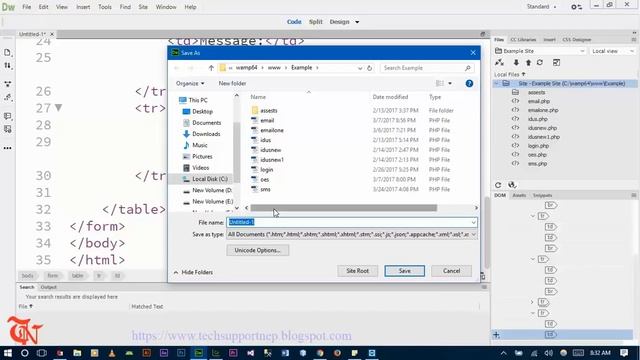Click the search magnifier in Save As
640x360 pixels.
[x=468, y=68]
